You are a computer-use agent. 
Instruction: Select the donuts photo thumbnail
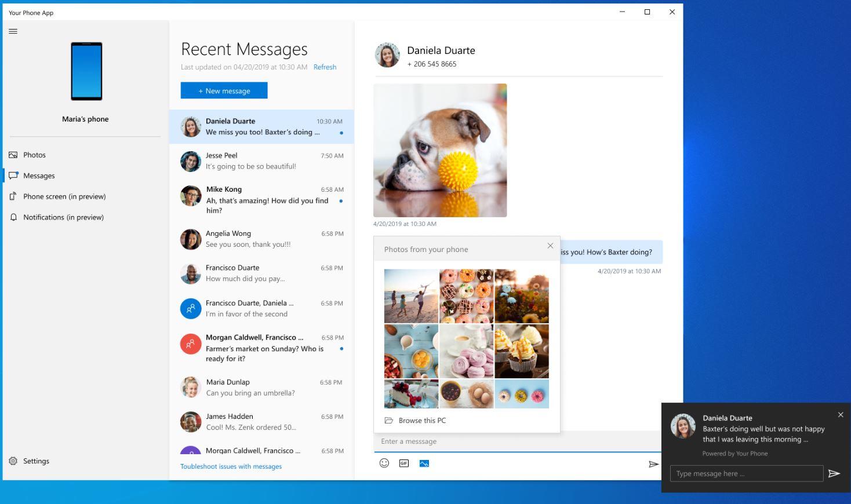pyautogui.click(x=466, y=295)
